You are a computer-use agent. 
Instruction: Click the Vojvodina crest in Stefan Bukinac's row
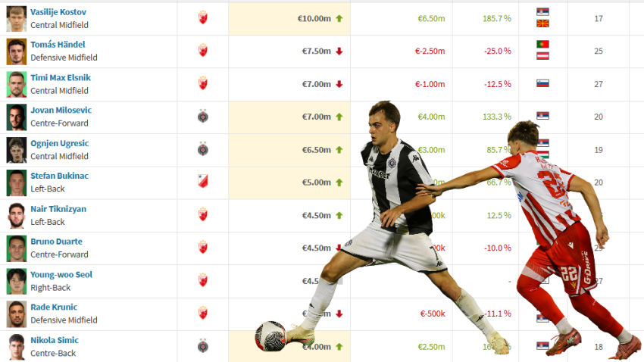pos(203,181)
